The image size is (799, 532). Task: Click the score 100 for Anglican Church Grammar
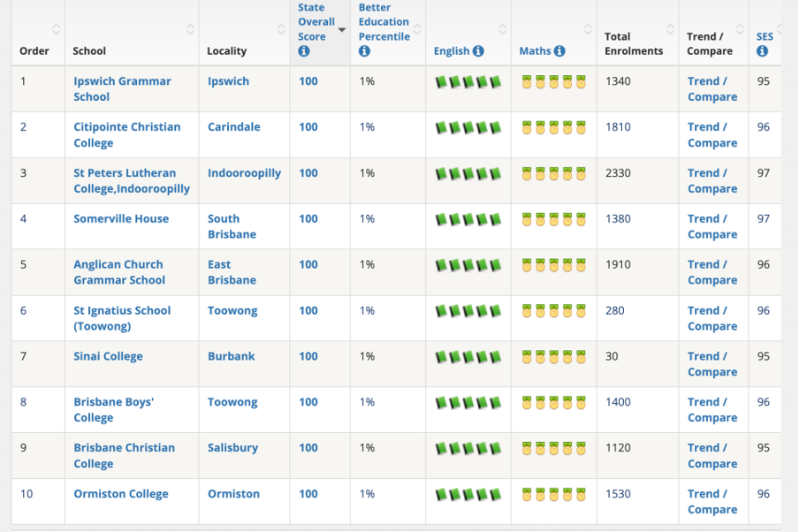(x=308, y=264)
